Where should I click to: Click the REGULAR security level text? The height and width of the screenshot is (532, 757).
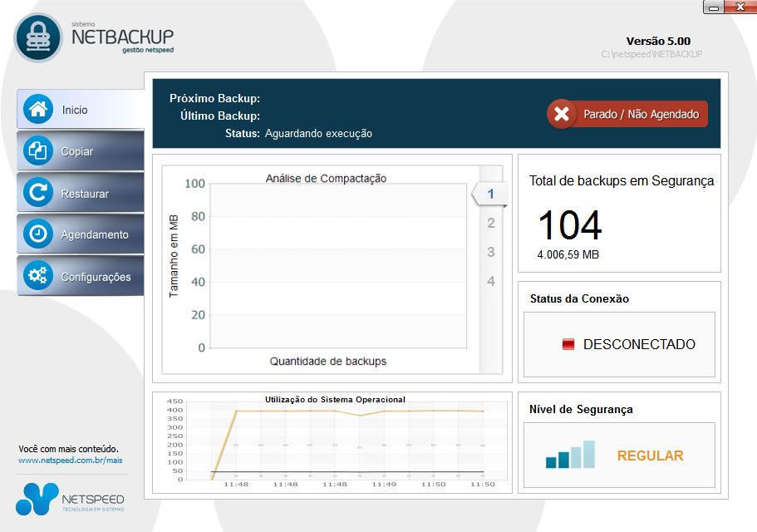[x=651, y=456]
